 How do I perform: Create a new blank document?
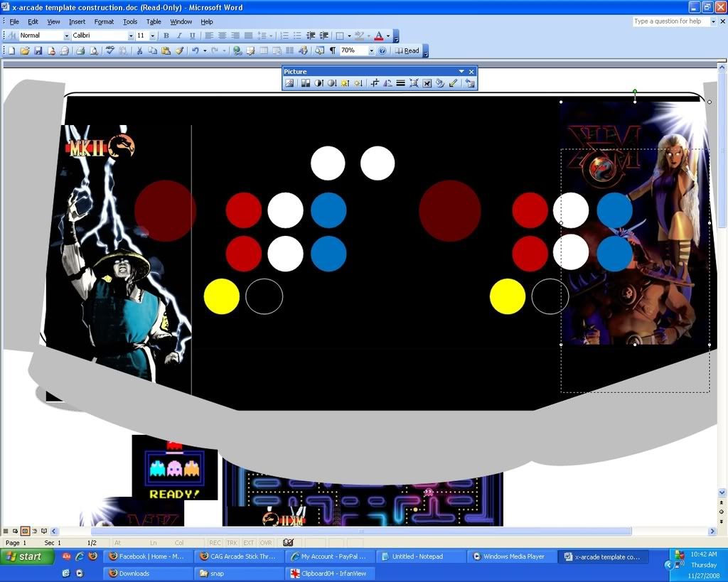click(11, 50)
